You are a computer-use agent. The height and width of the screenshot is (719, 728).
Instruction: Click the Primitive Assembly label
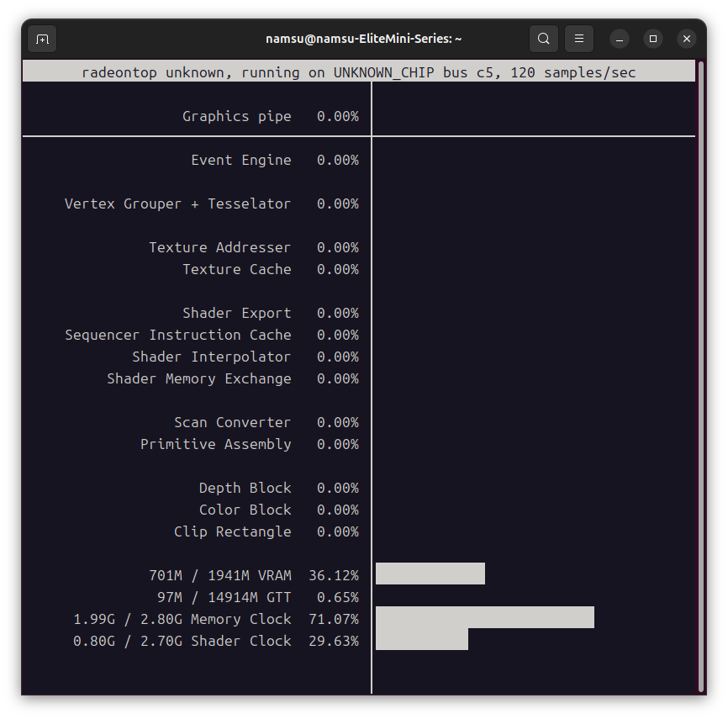216,443
